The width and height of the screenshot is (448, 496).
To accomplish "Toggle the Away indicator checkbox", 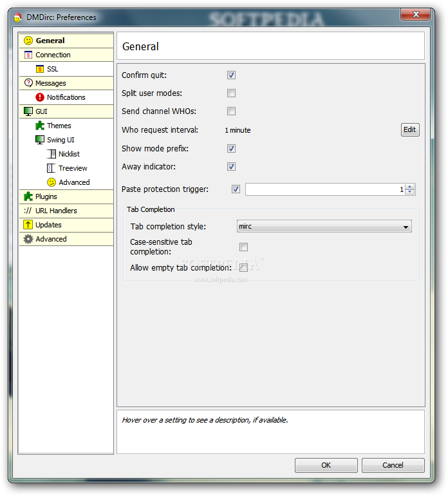I will (x=232, y=166).
